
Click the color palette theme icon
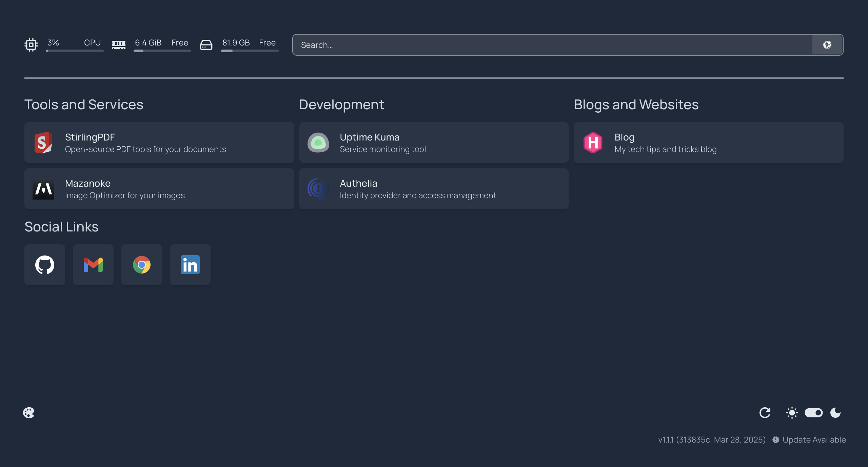tap(28, 413)
